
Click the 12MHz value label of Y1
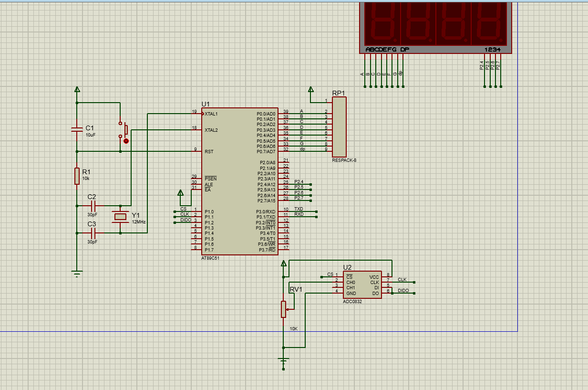pos(139,222)
